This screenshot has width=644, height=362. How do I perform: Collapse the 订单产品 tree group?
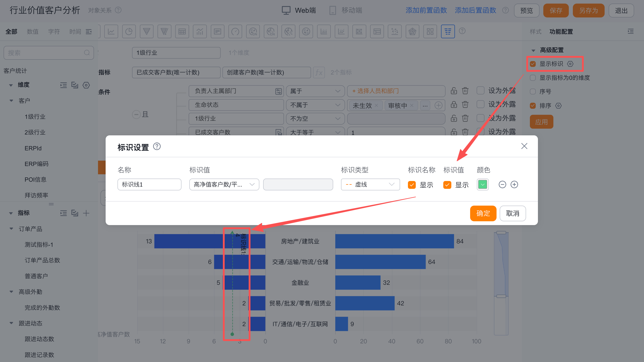[11, 229]
